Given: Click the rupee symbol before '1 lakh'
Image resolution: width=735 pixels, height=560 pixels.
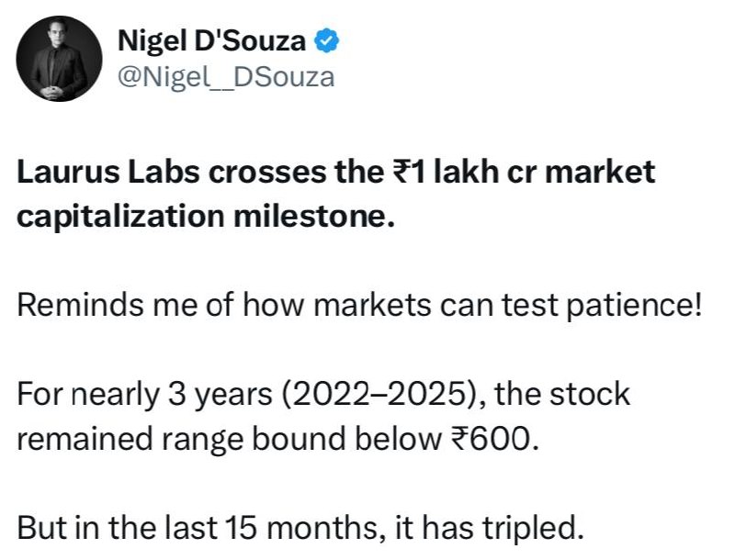Looking at the screenshot, I should tap(401, 172).
